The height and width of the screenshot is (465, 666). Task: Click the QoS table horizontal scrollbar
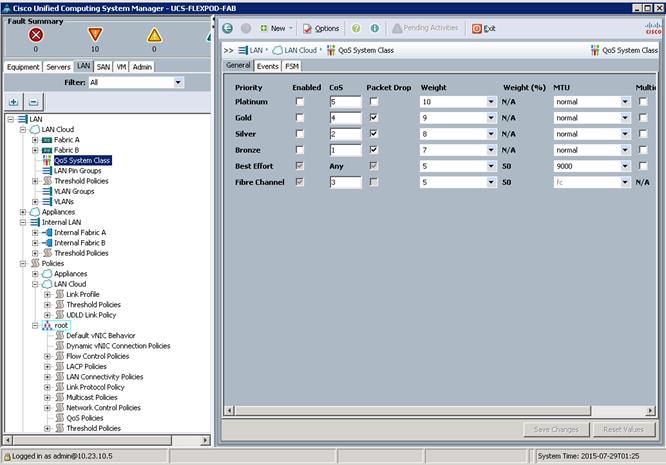click(x=412, y=411)
